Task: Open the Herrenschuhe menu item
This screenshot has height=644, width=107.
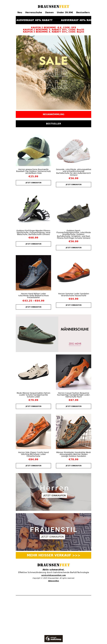Action: pyautogui.click(x=34, y=13)
